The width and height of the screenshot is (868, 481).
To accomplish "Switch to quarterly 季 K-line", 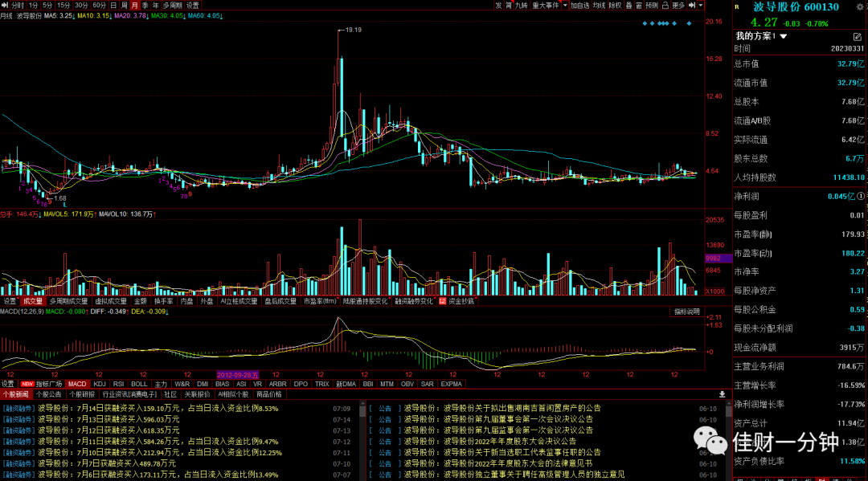I will point(145,5).
